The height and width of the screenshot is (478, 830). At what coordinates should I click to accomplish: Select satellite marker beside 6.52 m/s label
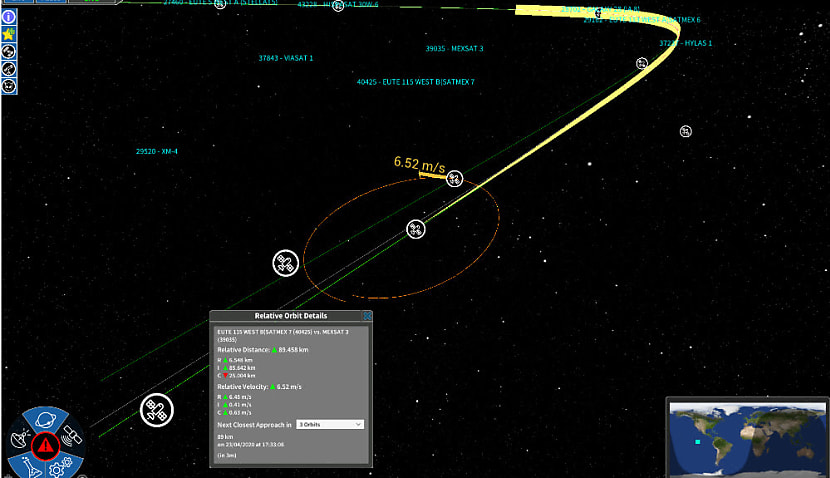click(454, 178)
